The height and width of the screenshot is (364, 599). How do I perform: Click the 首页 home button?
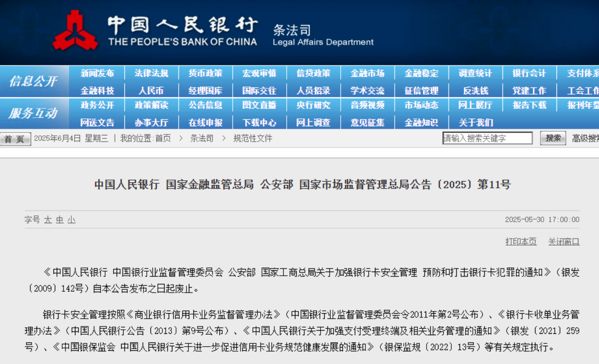(15, 139)
